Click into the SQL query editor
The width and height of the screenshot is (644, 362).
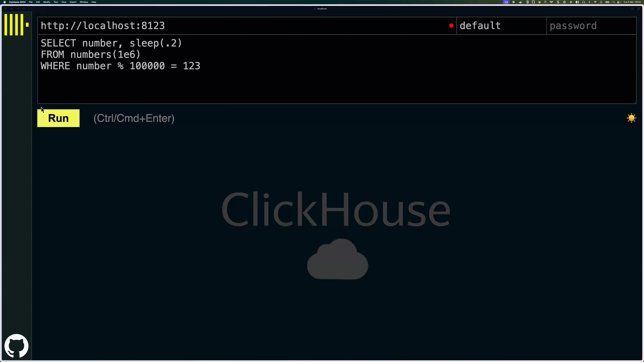tap(337, 69)
